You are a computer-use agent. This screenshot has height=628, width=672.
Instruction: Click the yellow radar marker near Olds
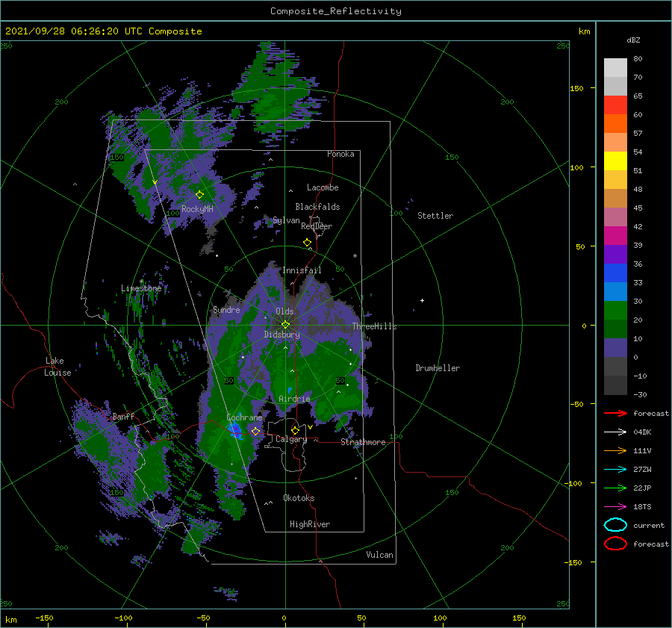pyautogui.click(x=285, y=325)
